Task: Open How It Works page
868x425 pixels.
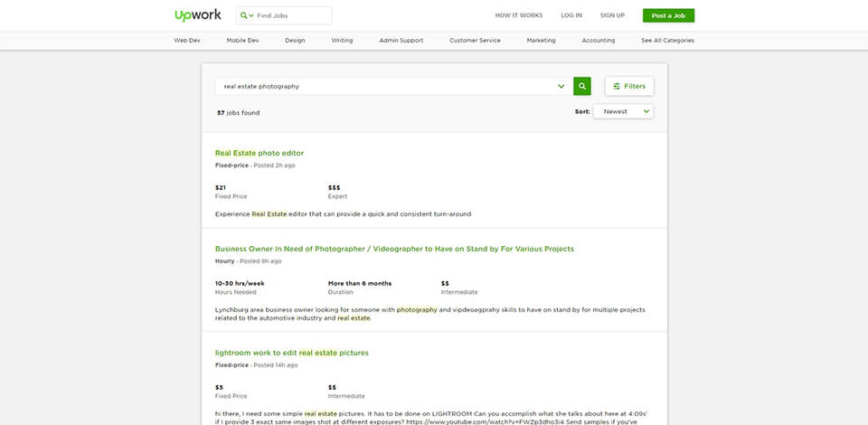Action: [x=519, y=15]
